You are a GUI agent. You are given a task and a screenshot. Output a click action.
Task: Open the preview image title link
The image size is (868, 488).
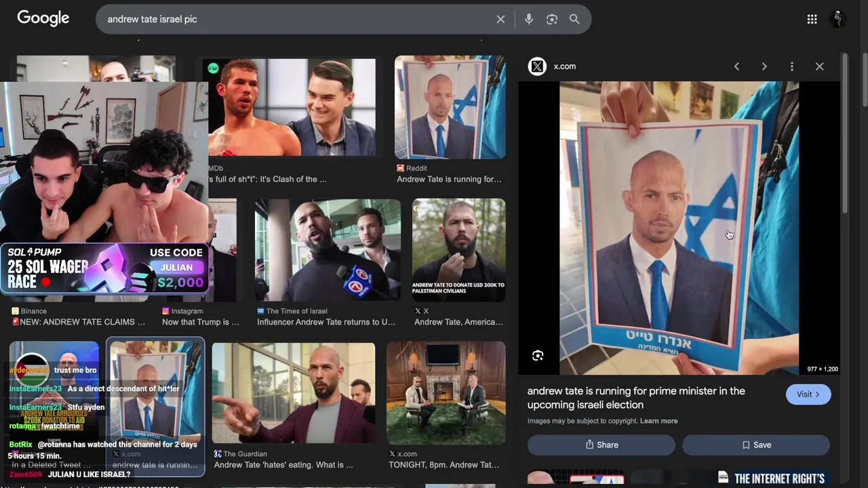(x=636, y=398)
